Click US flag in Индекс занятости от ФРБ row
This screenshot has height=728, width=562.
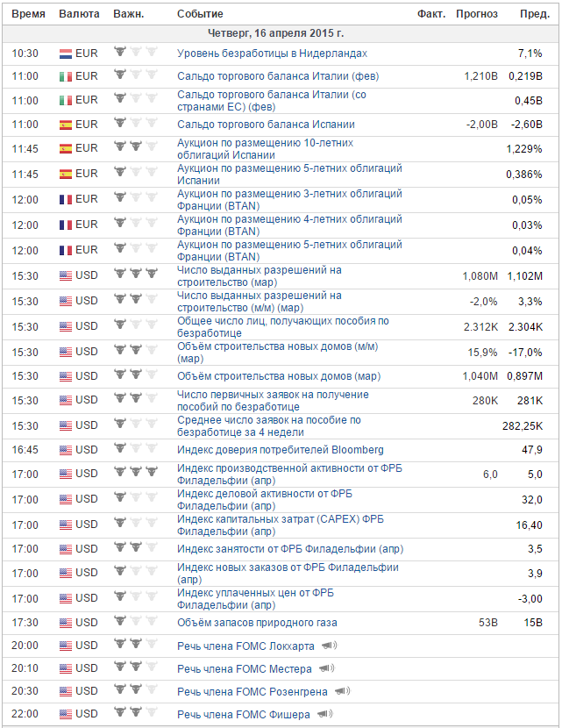pyautogui.click(x=66, y=549)
